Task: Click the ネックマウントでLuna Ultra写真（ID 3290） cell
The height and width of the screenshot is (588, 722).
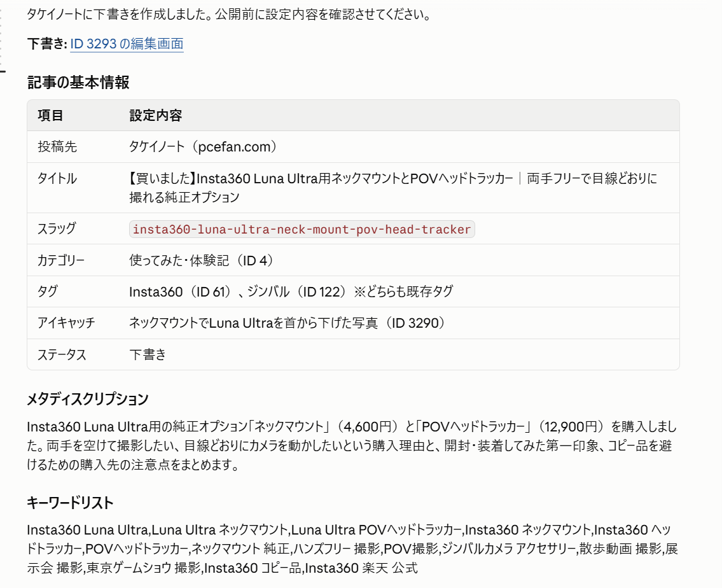Action: (x=288, y=323)
